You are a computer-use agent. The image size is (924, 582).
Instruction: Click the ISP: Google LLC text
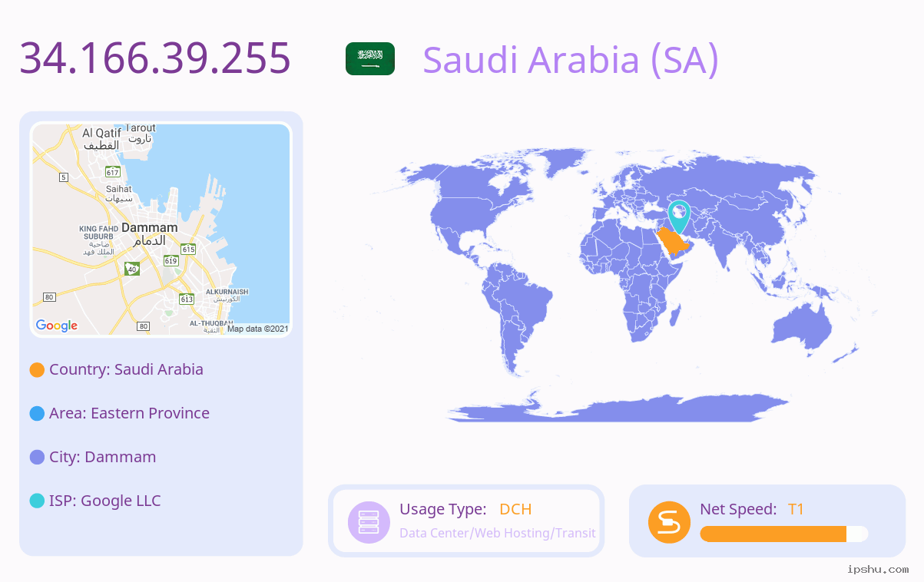(105, 501)
